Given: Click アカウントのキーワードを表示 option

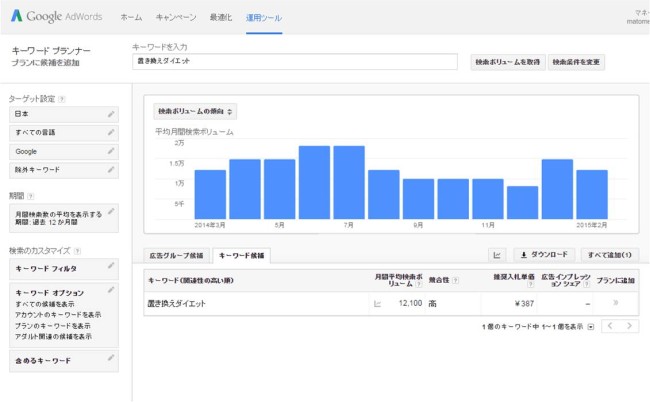Looking at the screenshot, I should pyautogui.click(x=58, y=315).
